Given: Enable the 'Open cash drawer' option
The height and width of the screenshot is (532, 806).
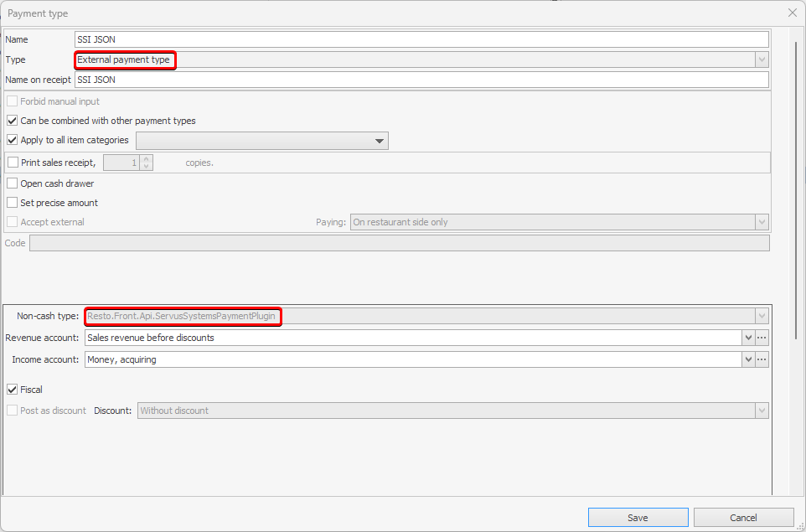Looking at the screenshot, I should click(13, 183).
